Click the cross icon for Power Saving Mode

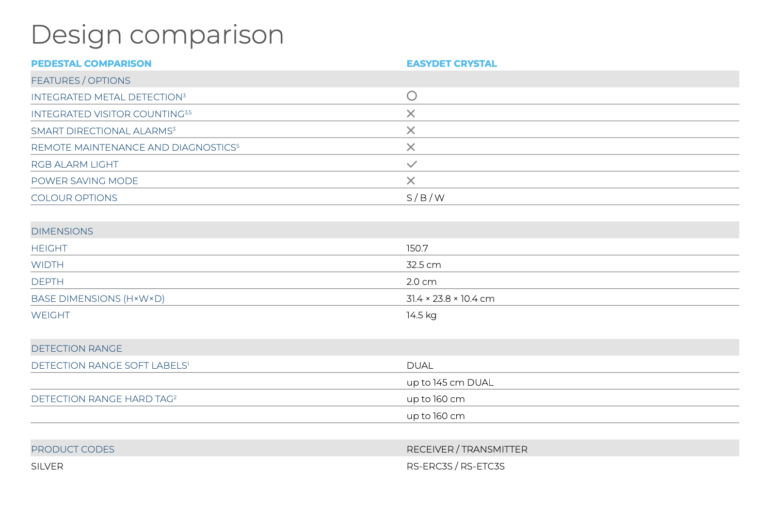[411, 181]
